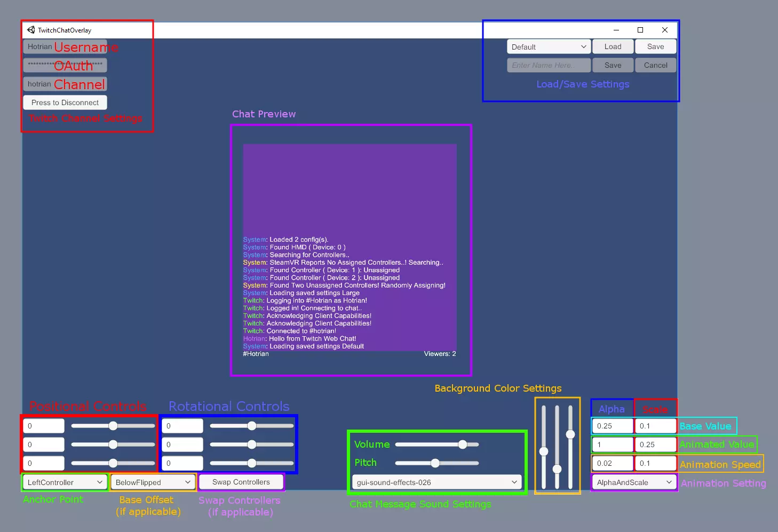
Task: Open the AlphaAndScale animation dropdown
Action: coord(634,482)
